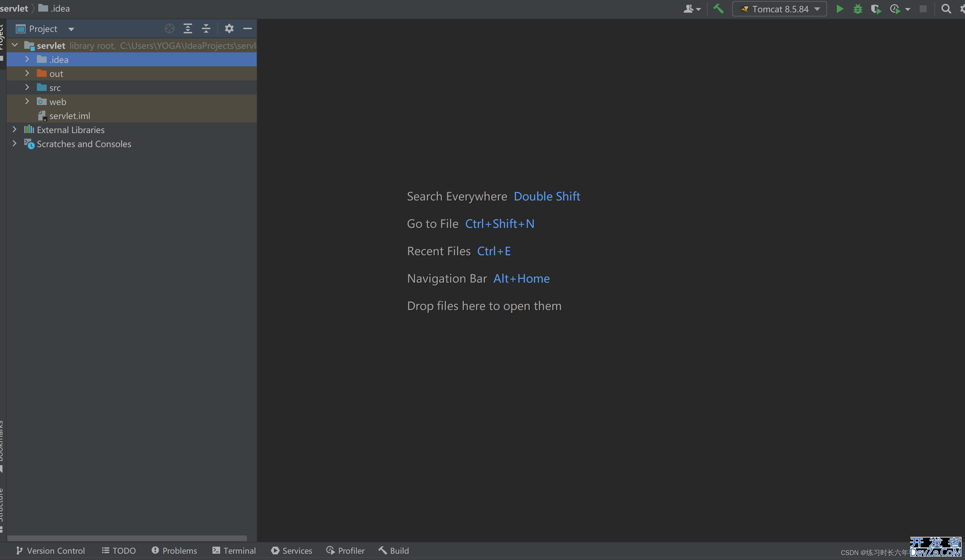Open the Build tool window tab
The height and width of the screenshot is (560, 965).
click(x=394, y=551)
